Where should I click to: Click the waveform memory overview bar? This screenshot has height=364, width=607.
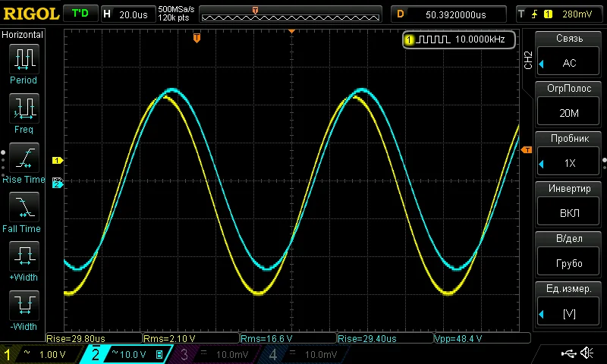point(291,14)
